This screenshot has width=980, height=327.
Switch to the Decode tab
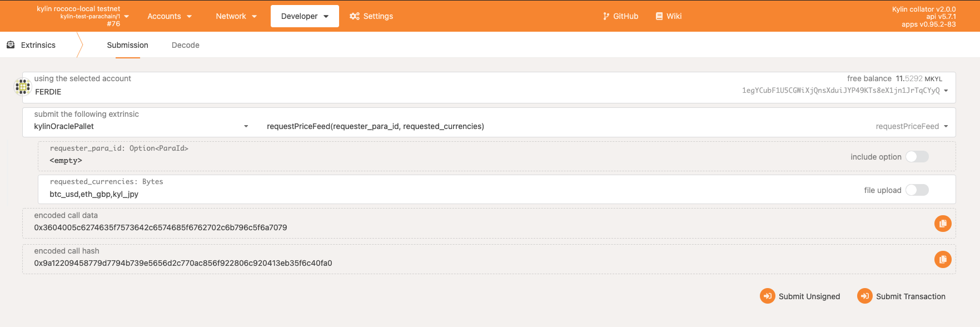point(186,45)
